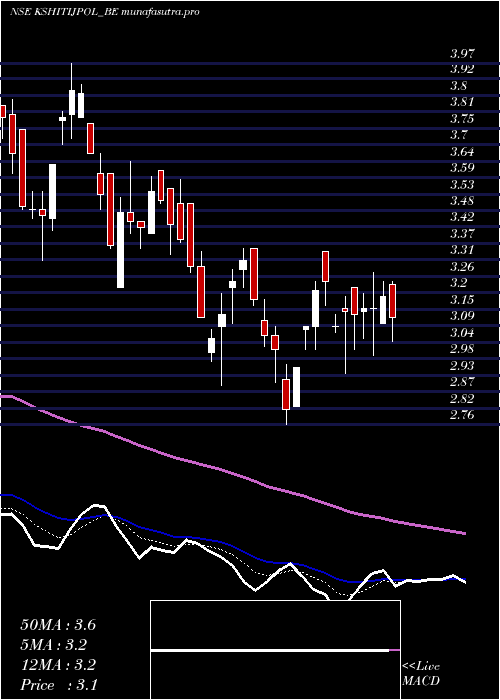This screenshot has width=500, height=700.
Task: Click the 12MA : 3.2 readout
Action: [x=58, y=665]
